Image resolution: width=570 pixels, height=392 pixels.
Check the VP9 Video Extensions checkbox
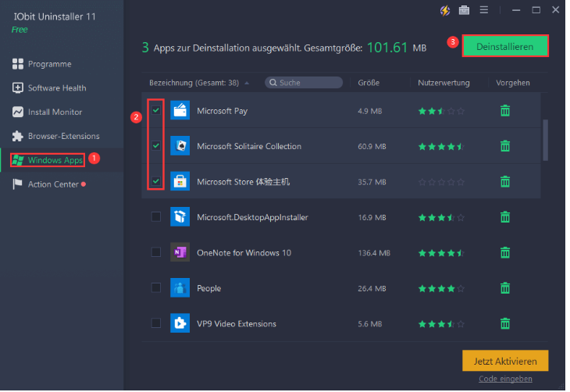(156, 323)
